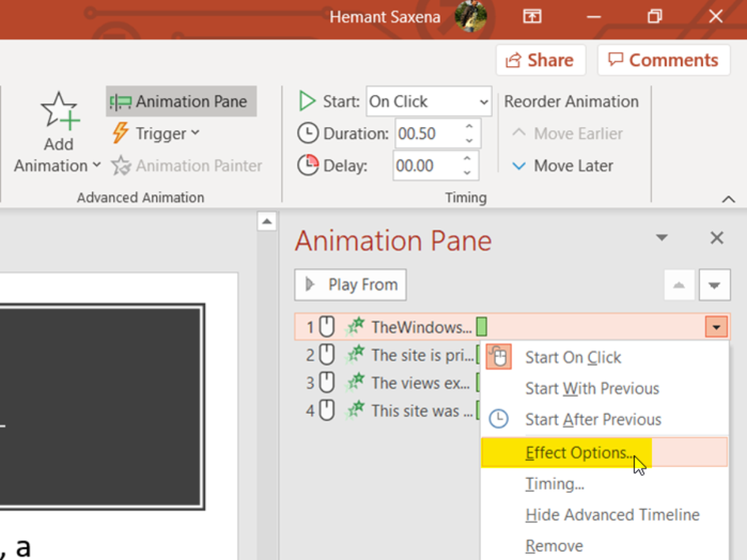Click the Play From button
The image size is (747, 560).
click(350, 285)
